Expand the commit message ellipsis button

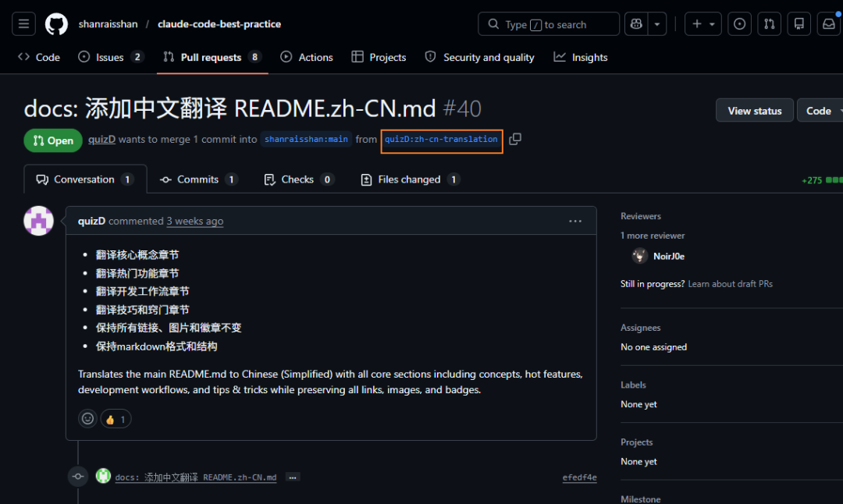293,477
